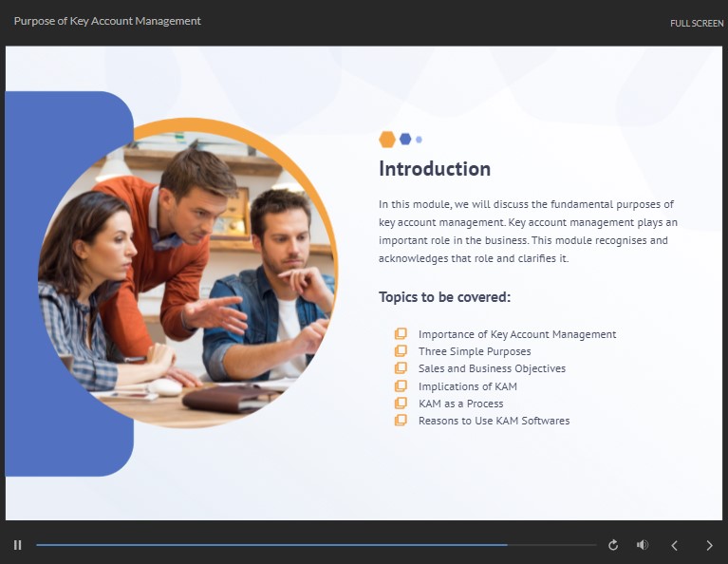The width and height of the screenshot is (728, 564).
Task: Click 'Topics to be covered:' heading
Action: click(x=444, y=297)
